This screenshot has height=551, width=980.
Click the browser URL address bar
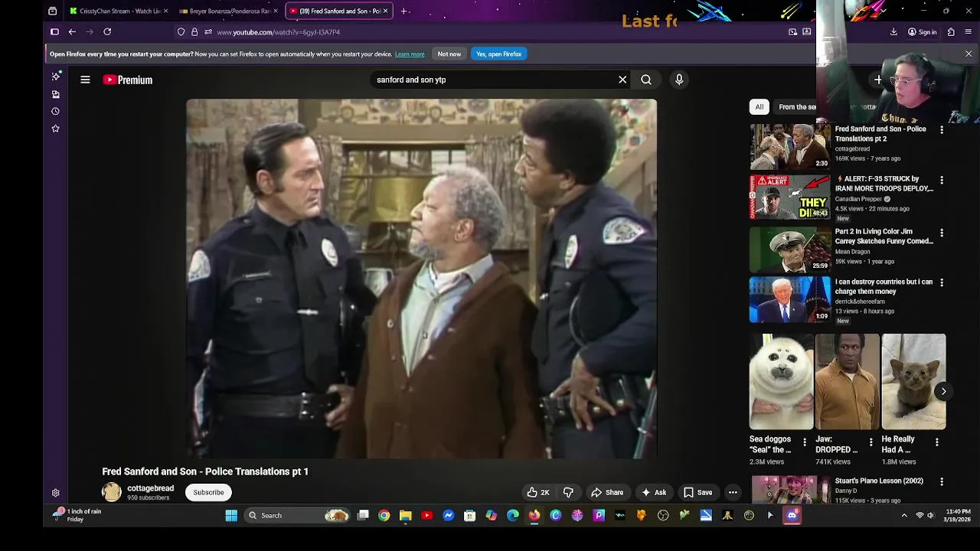tap(490, 32)
